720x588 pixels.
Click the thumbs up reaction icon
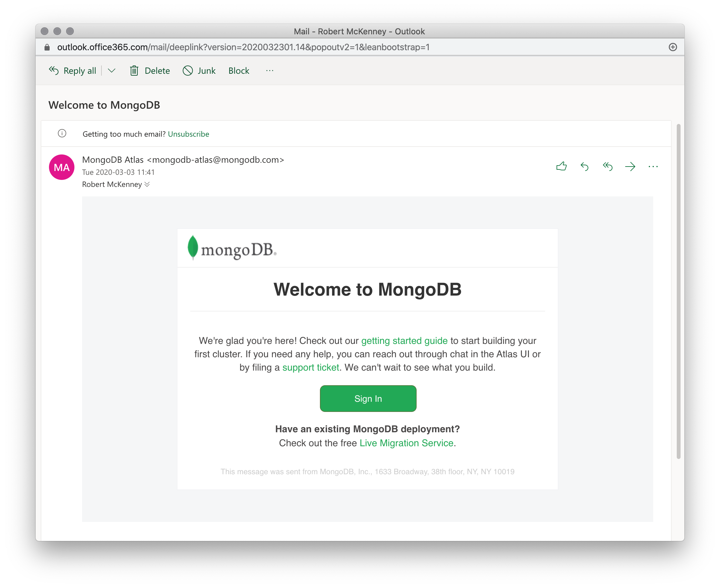(x=561, y=166)
